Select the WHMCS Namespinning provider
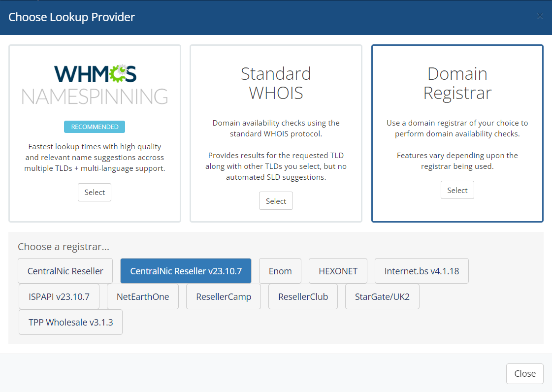 (95, 192)
